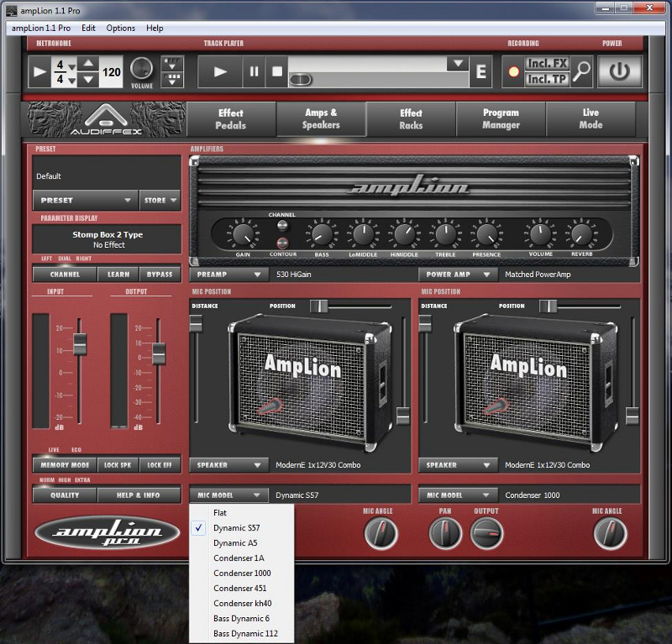Screen dimensions: 672x644
Task: Toggle the BYPASS button
Action: [160, 275]
